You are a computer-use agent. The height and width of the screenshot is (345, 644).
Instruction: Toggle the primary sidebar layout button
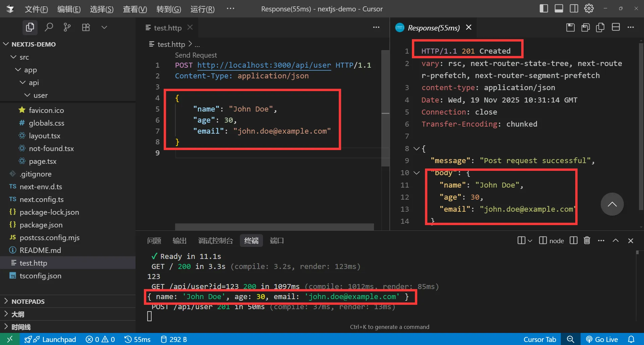coord(544,9)
